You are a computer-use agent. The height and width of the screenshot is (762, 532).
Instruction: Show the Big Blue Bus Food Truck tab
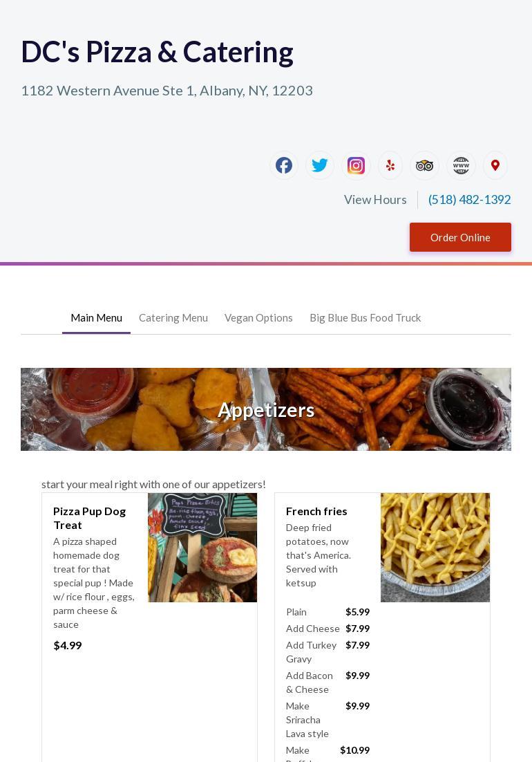click(x=365, y=318)
